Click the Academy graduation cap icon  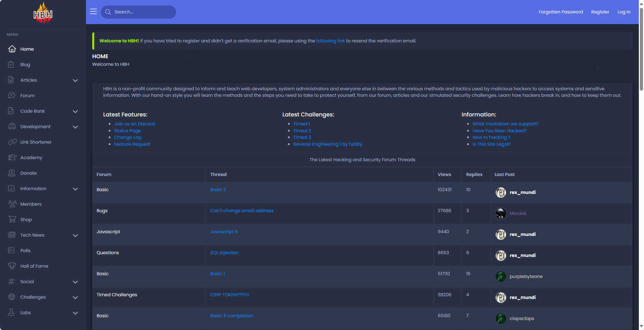pos(12,157)
